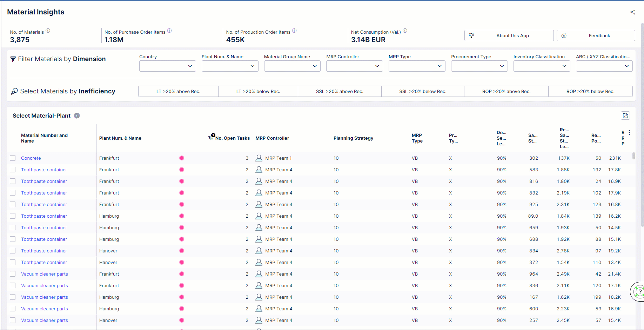This screenshot has width=644, height=330.
Task: Click the export icon above the material table
Action: pyautogui.click(x=625, y=115)
